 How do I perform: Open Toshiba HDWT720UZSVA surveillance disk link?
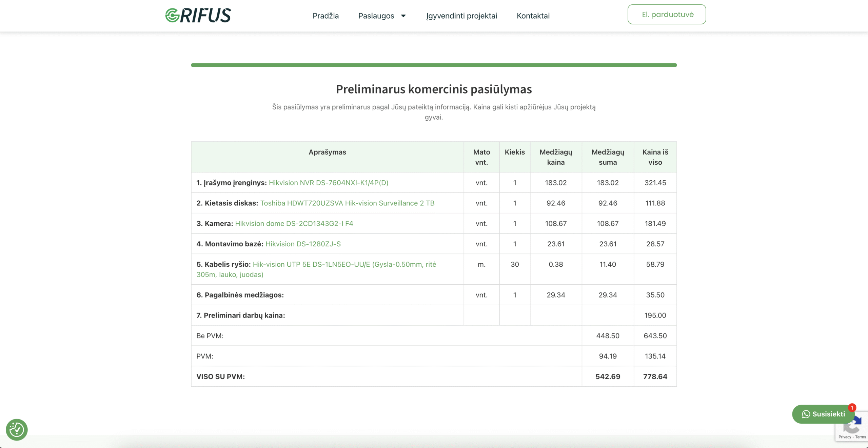coord(347,203)
